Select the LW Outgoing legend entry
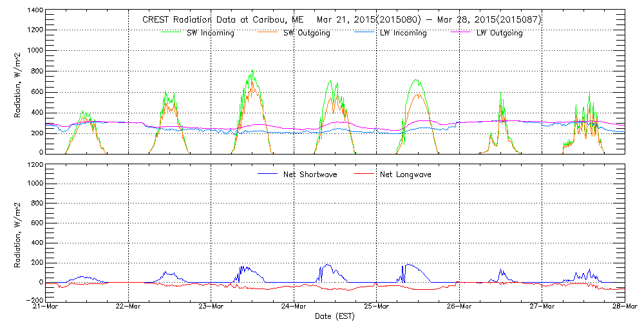644x322 pixels. point(499,33)
